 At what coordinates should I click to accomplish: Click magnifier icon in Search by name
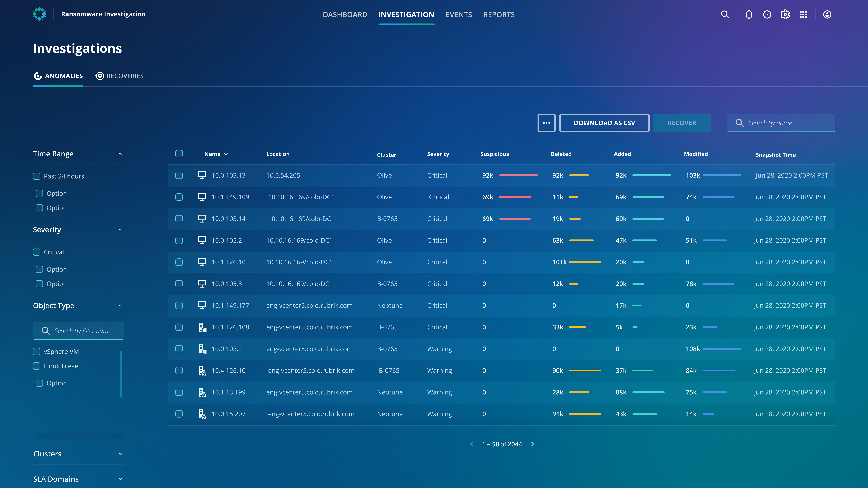739,123
